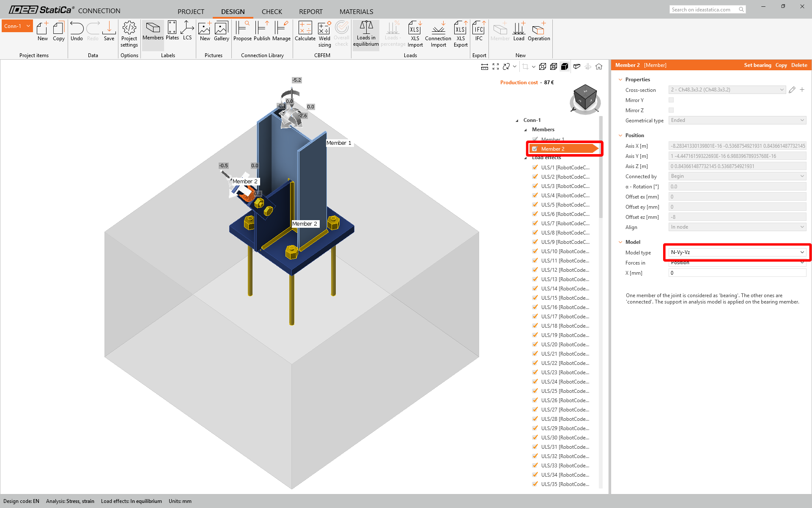Click the Set bearing link
This screenshot has width=812, height=508.
point(757,65)
